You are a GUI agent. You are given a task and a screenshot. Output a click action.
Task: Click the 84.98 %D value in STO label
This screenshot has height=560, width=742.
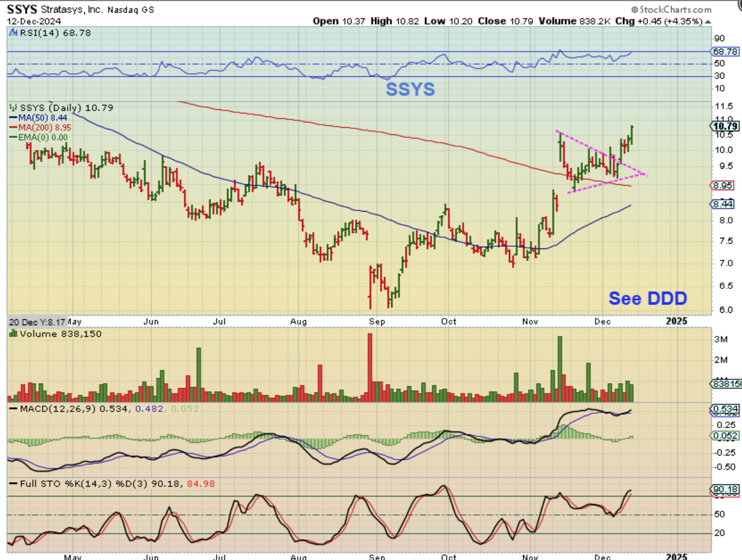point(202,484)
